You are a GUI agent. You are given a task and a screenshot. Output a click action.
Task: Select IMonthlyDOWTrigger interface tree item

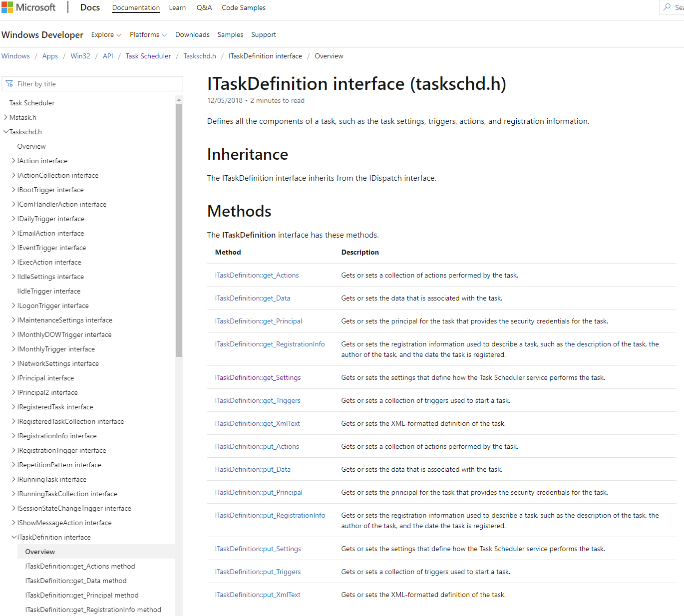[64, 334]
